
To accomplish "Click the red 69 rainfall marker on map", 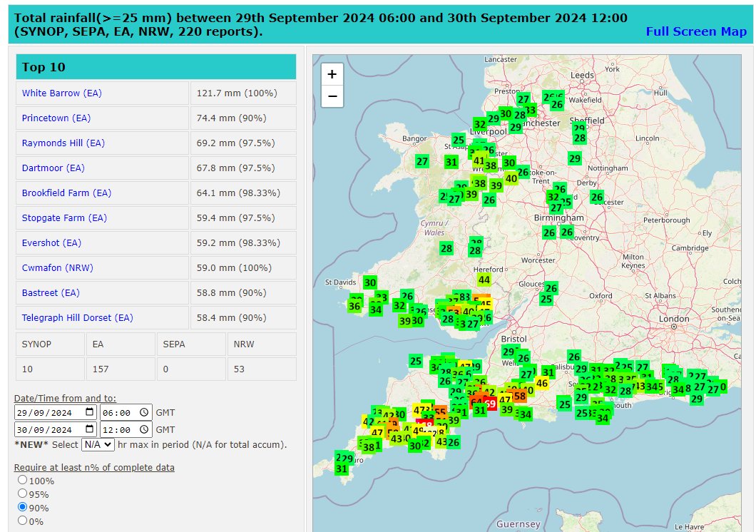I will 490,404.
